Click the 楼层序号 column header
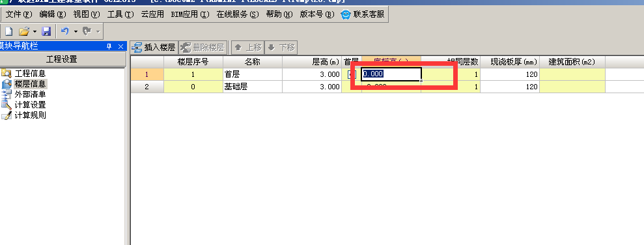The width and height of the screenshot is (644, 245). click(x=193, y=62)
